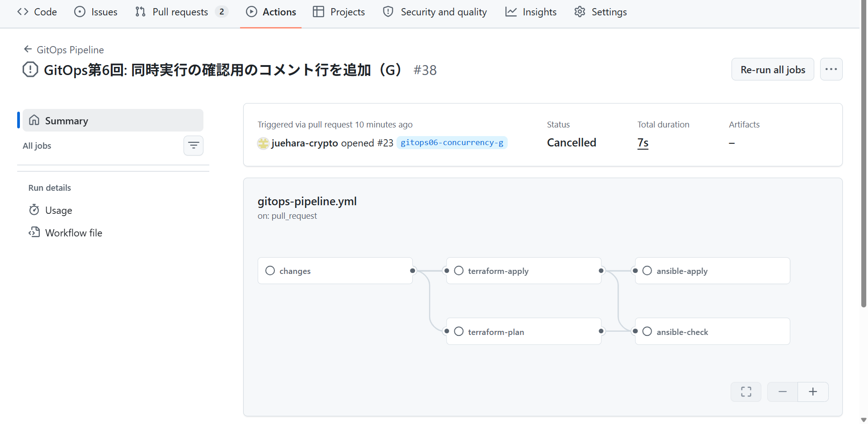Click the cancelled run status icon

pyautogui.click(x=30, y=69)
